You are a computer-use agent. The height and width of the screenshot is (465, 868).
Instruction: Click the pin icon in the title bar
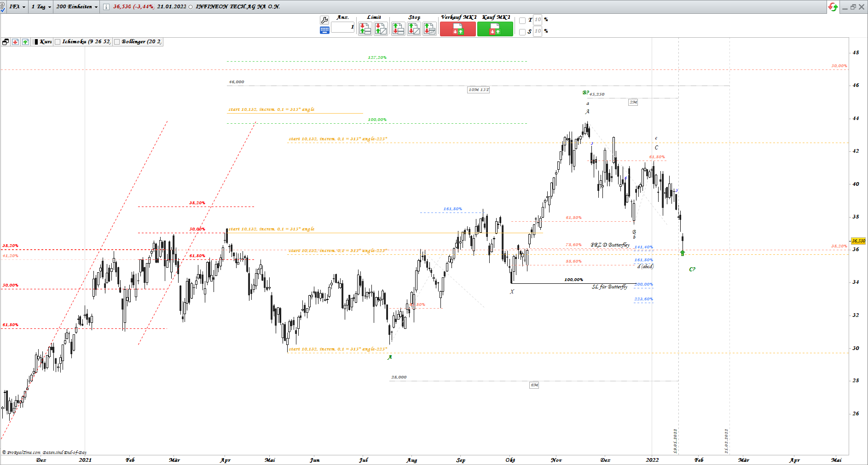pyautogui.click(x=2, y=7)
